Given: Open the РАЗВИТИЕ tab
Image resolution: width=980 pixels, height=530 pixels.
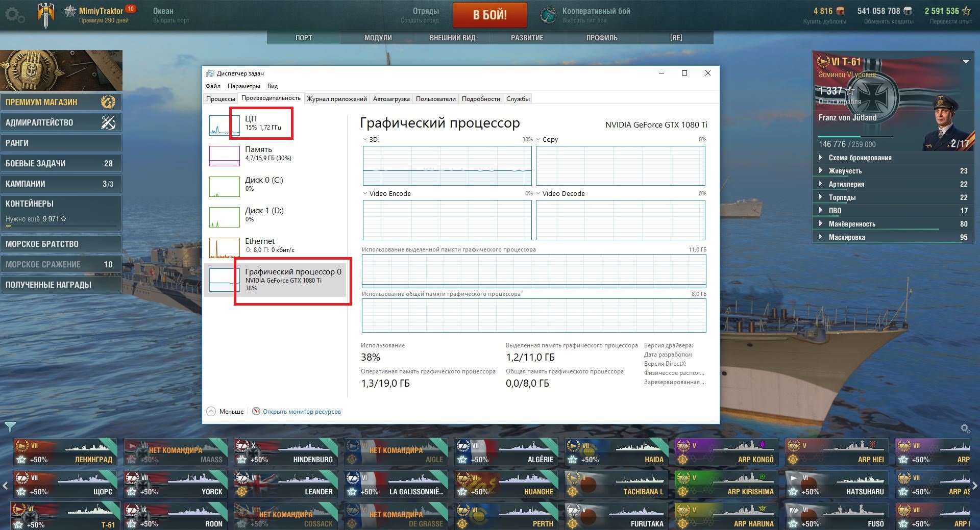Looking at the screenshot, I should coord(527,38).
